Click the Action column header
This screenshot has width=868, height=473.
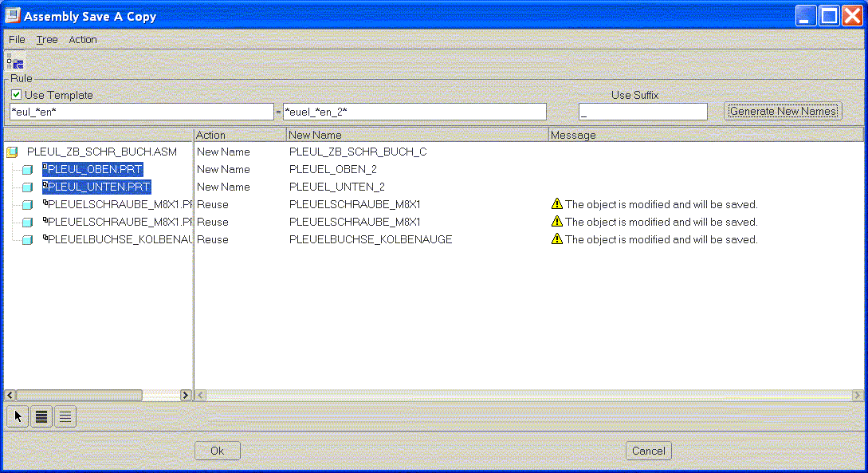pyautogui.click(x=240, y=135)
